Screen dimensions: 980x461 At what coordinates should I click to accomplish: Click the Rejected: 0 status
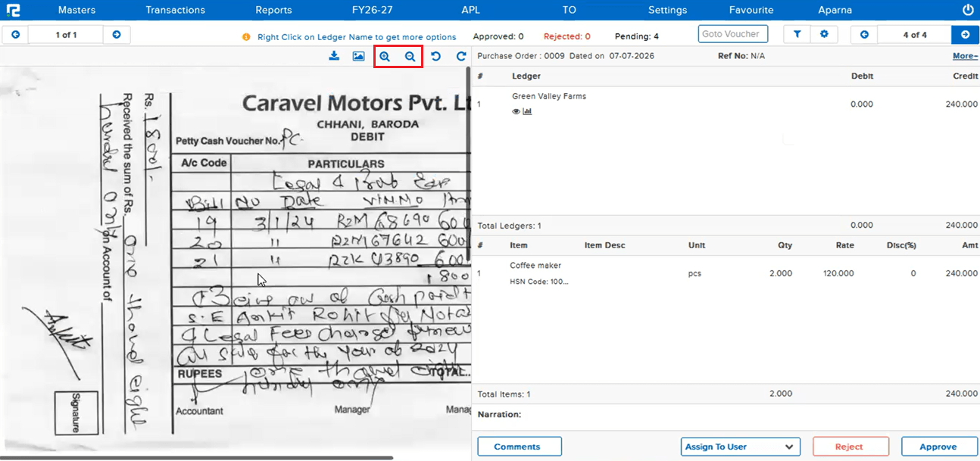(x=567, y=36)
